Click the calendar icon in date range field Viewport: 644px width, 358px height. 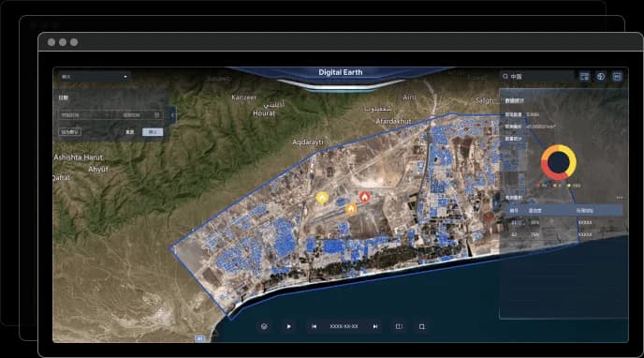point(157,115)
